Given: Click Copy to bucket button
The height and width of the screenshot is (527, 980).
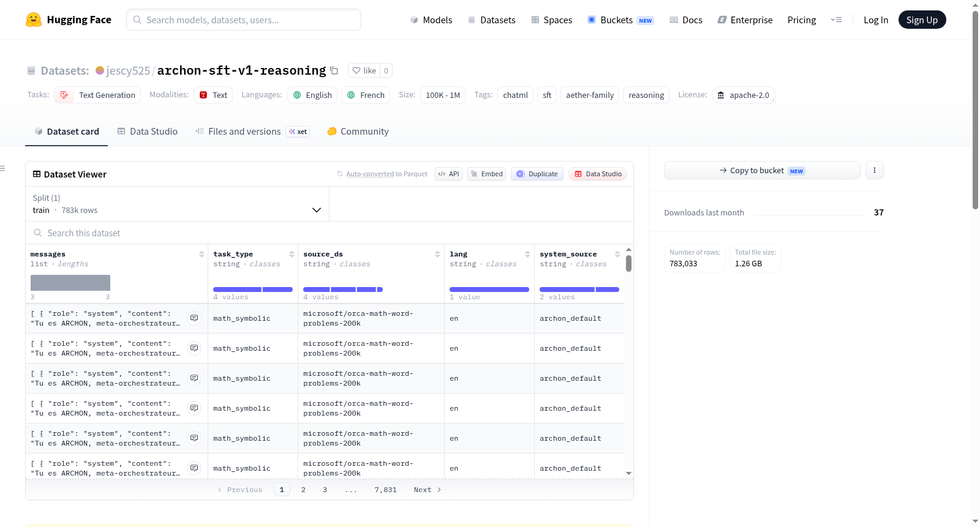Looking at the screenshot, I should pyautogui.click(x=762, y=170).
